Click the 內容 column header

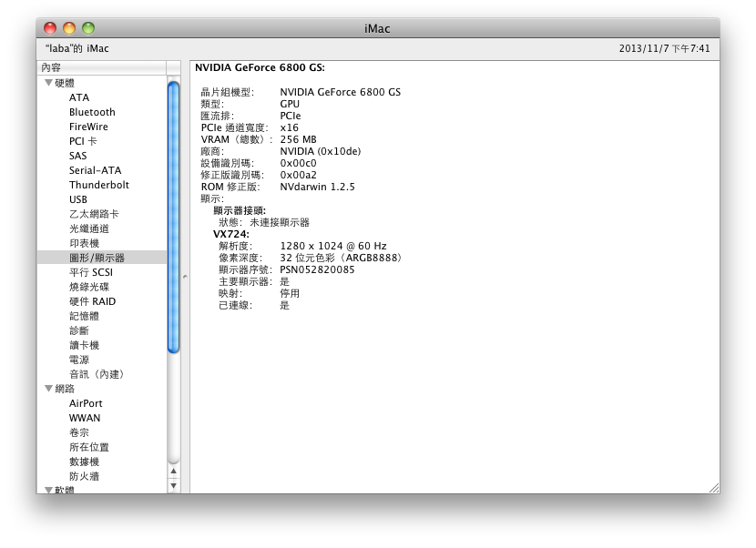(102, 67)
